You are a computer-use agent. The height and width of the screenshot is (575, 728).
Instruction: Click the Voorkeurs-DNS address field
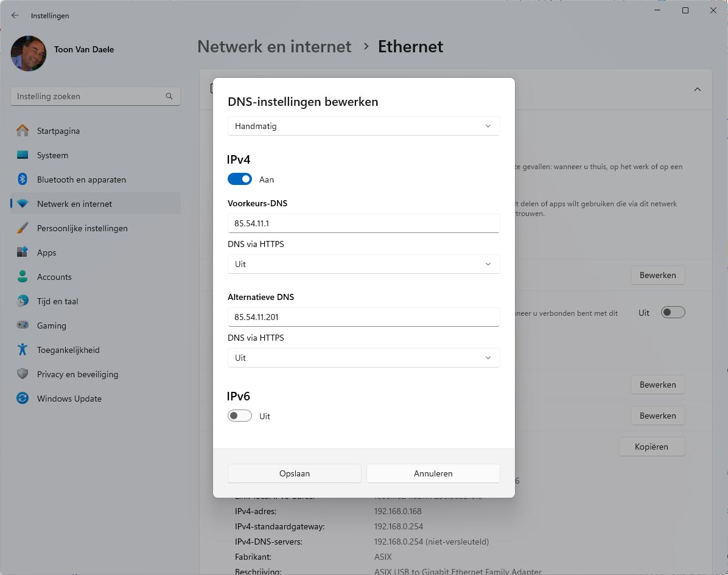[363, 223]
